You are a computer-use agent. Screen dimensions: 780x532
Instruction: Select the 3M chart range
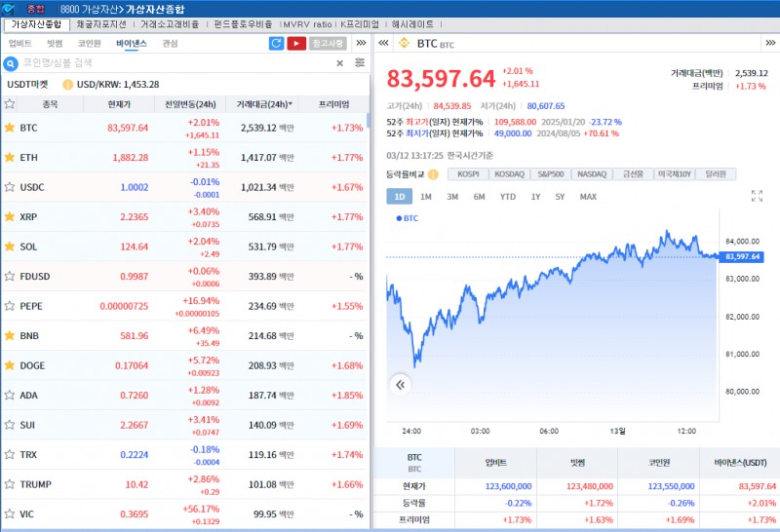click(452, 197)
